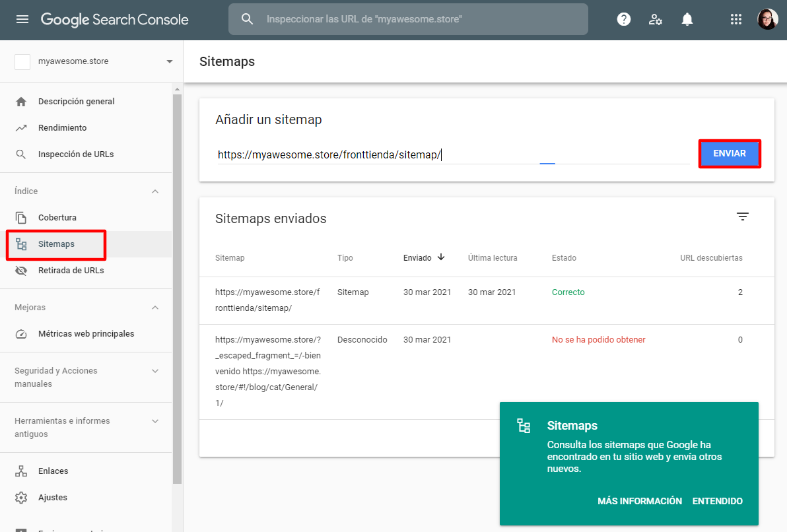Click the Google Search Console logo
Viewport: 787px width, 532px height.
114,20
